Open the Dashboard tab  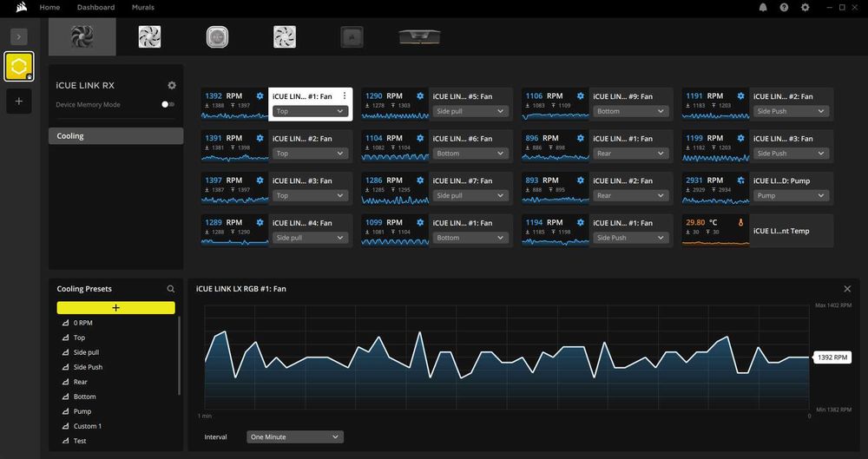[95, 7]
